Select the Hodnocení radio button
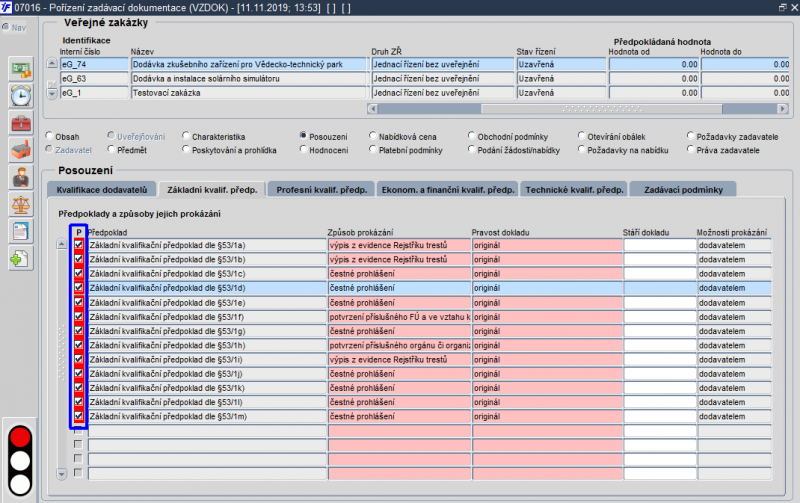The height and width of the screenshot is (503, 800). coord(303,149)
